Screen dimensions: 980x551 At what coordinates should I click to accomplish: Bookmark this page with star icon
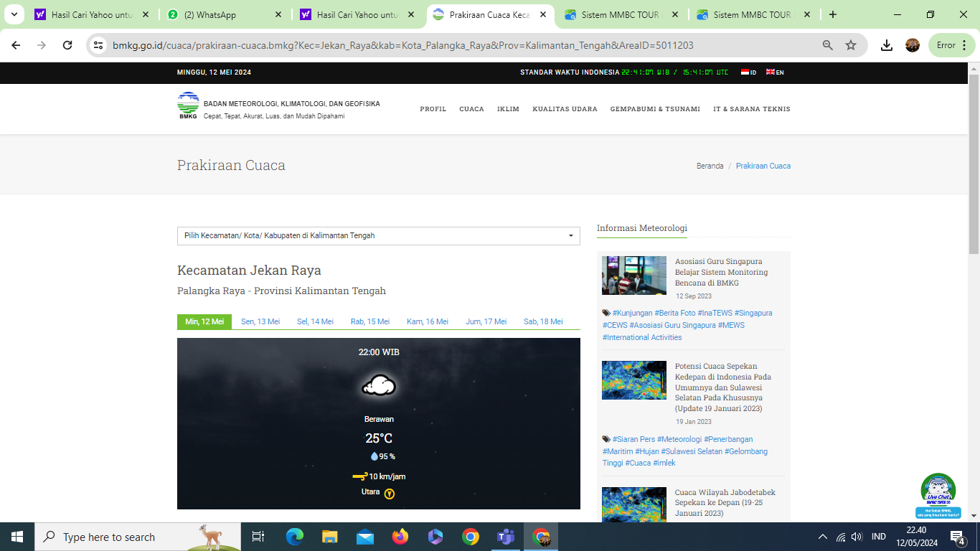[851, 45]
